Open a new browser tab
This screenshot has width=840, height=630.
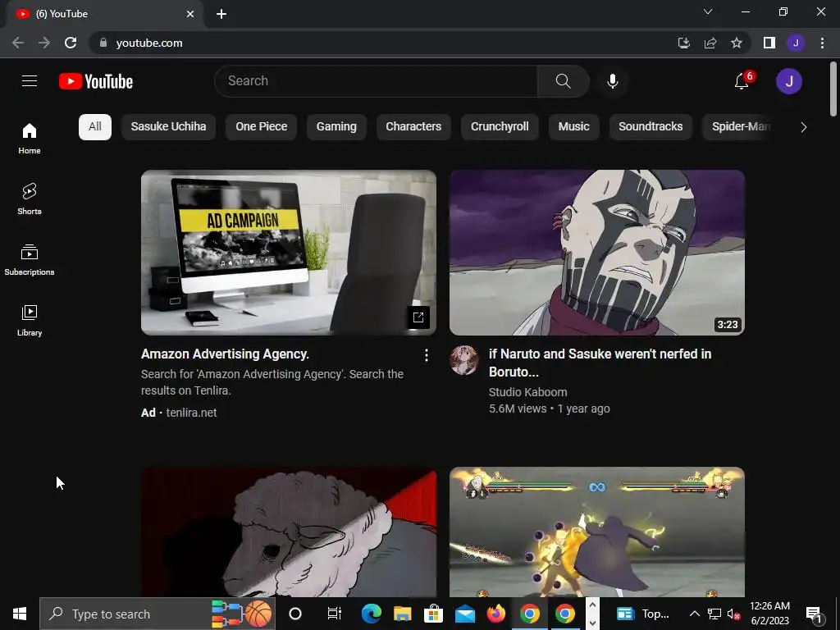[221, 14]
